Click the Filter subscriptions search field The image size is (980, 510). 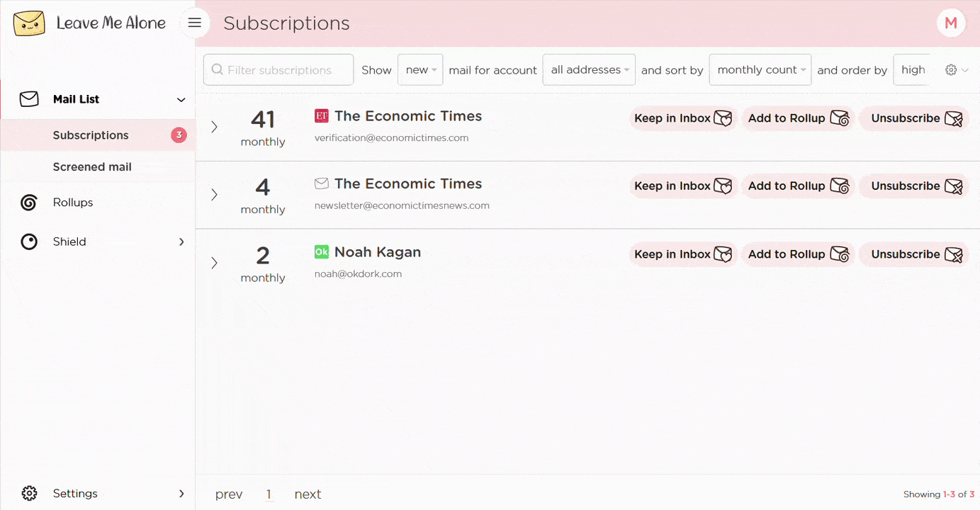[278, 70]
